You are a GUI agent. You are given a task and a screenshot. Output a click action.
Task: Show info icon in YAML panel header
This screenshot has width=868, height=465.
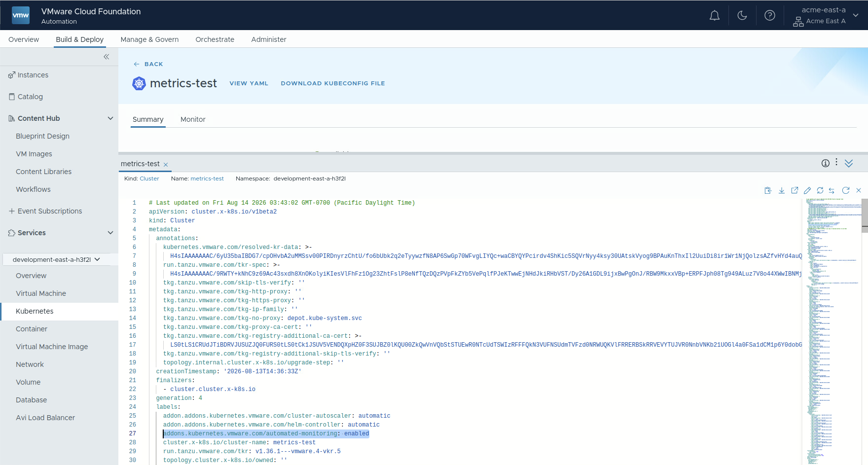825,163
